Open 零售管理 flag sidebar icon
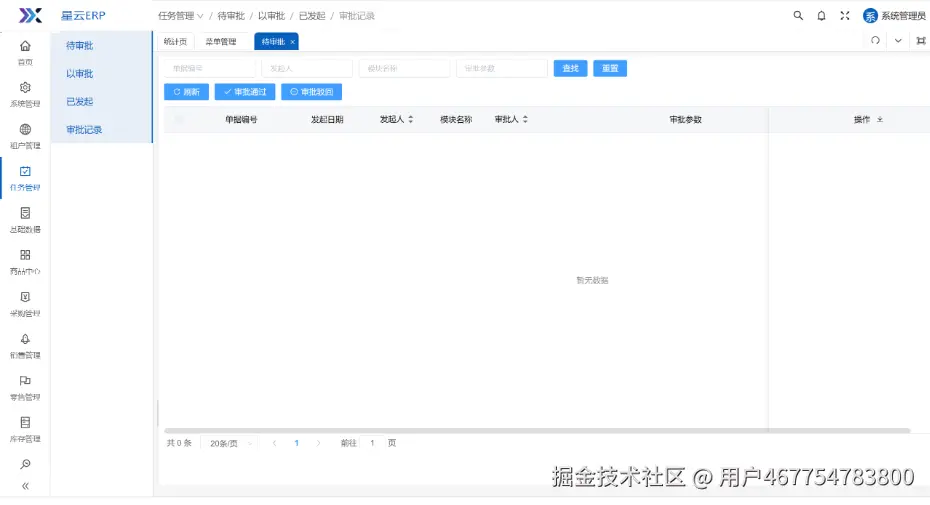The width and height of the screenshot is (930, 505). point(25,380)
